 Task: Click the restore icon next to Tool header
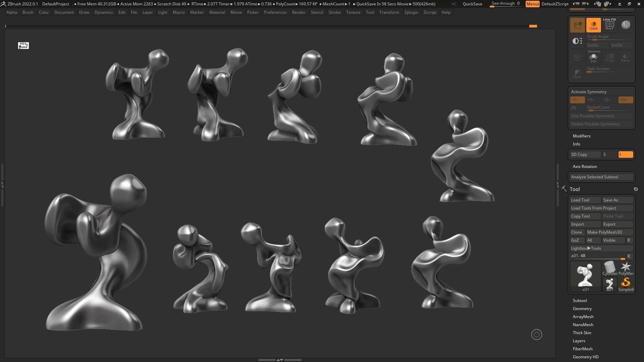[636, 189]
